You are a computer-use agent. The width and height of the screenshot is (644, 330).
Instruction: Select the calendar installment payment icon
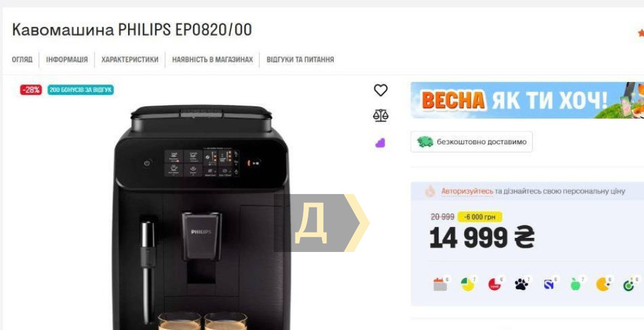tap(440, 284)
